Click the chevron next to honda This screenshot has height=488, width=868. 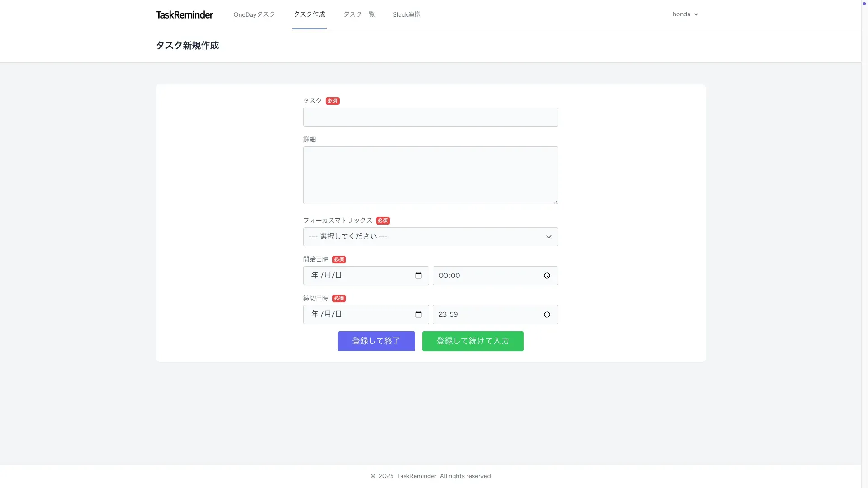click(696, 14)
